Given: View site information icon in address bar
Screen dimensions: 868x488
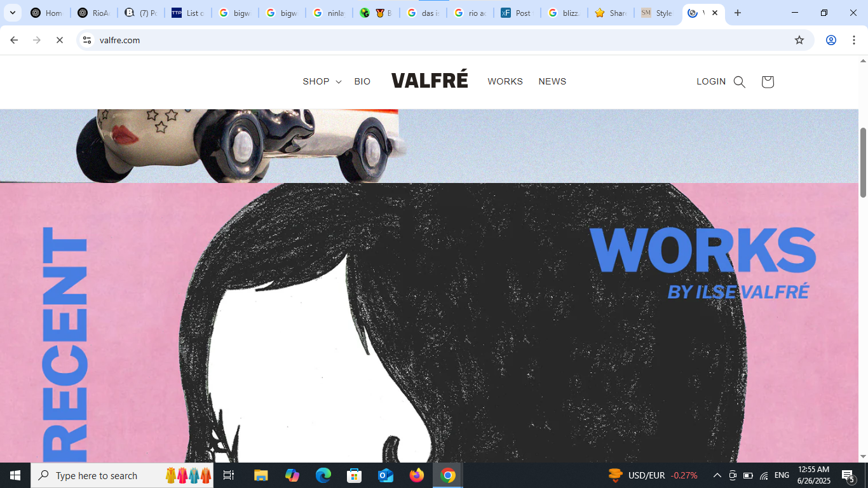Looking at the screenshot, I should pos(87,40).
